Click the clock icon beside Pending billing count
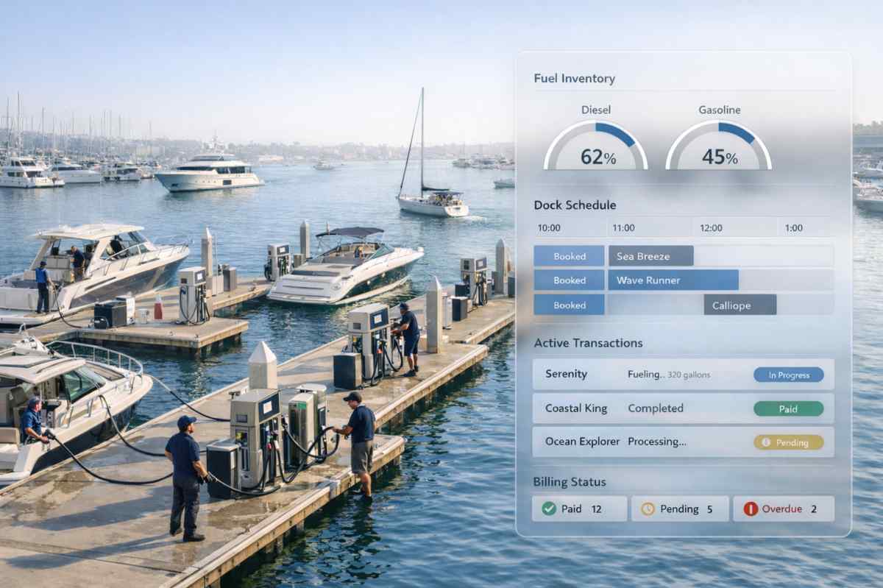 (649, 509)
